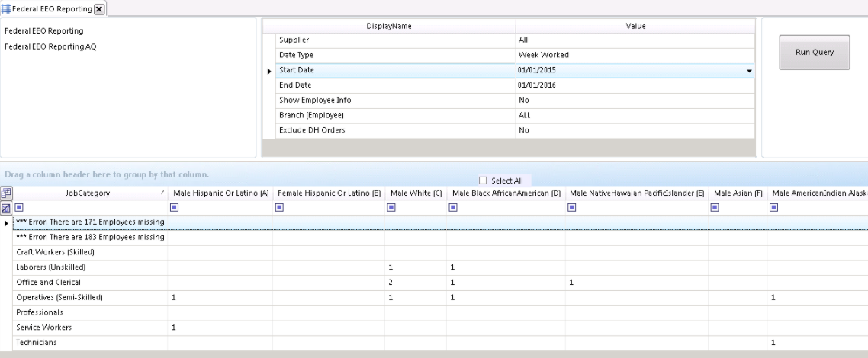Edit the Date Type value Week Worked
The image size is (868, 358).
[635, 56]
